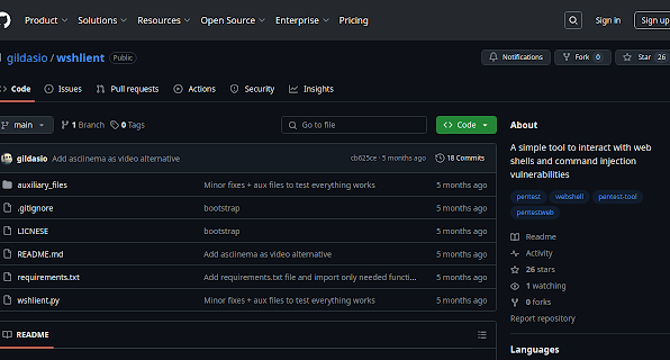670x360 pixels.
Task: Open 'bootstrap' commit message in .gitignore row
Action: 221,208
